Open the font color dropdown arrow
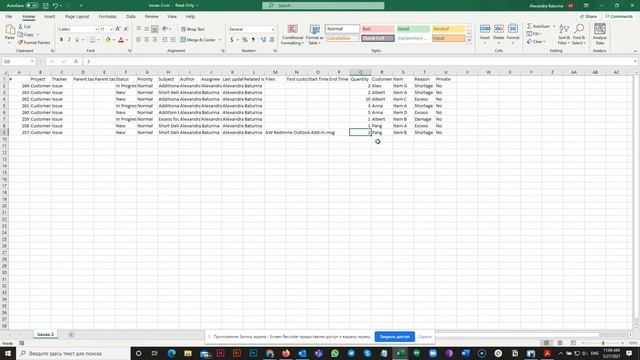 point(127,40)
